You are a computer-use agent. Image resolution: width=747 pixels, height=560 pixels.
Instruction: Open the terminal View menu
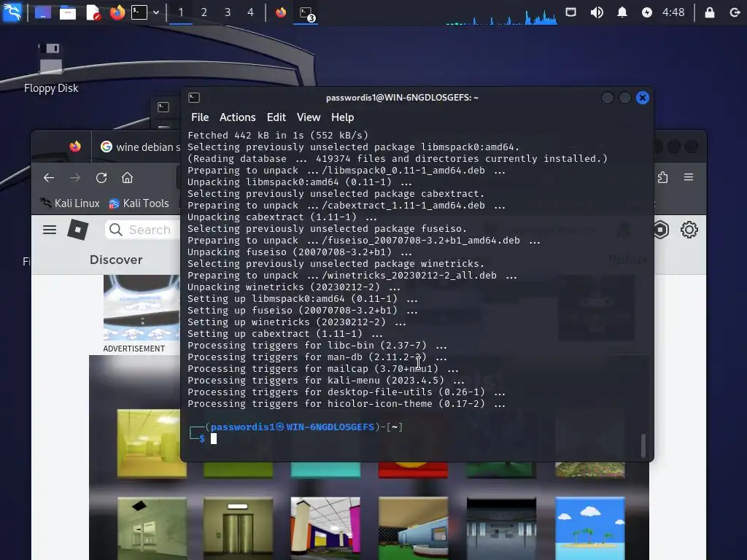pos(309,117)
